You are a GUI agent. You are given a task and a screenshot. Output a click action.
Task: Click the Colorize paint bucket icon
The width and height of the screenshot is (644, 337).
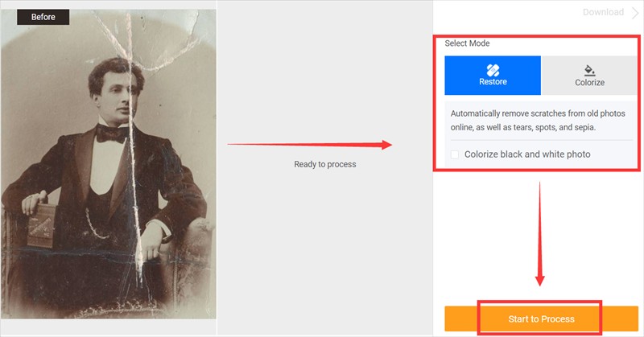[x=589, y=70]
